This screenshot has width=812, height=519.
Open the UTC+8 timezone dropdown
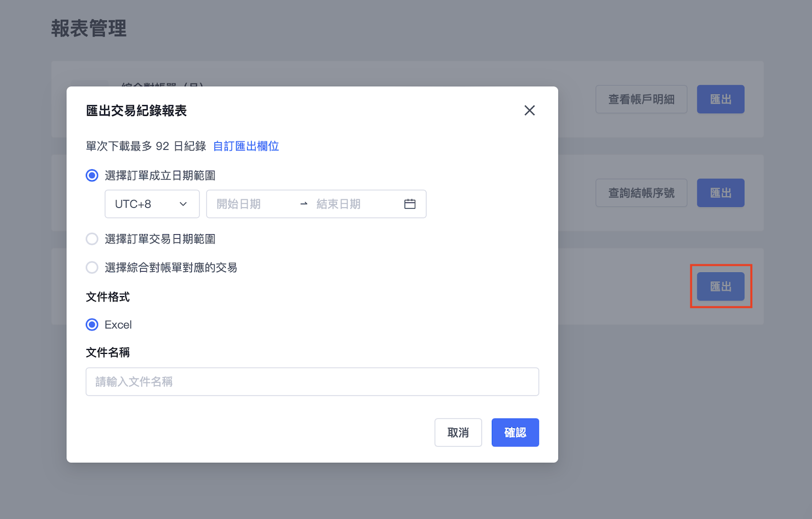(152, 204)
